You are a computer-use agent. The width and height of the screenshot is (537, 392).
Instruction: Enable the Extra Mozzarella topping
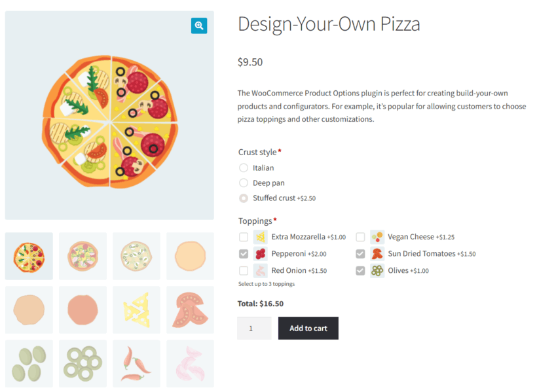click(x=244, y=236)
